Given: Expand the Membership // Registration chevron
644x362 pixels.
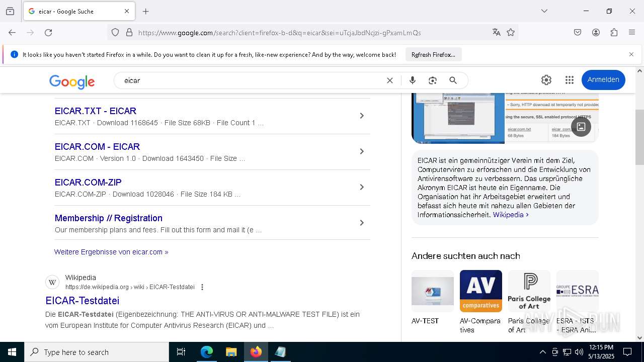Looking at the screenshot, I should [x=361, y=223].
